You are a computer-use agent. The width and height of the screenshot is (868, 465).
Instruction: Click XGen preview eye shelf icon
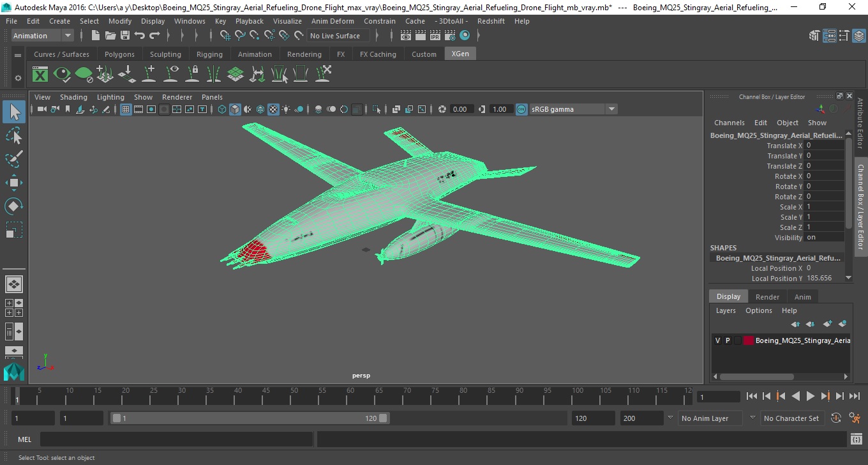click(62, 75)
